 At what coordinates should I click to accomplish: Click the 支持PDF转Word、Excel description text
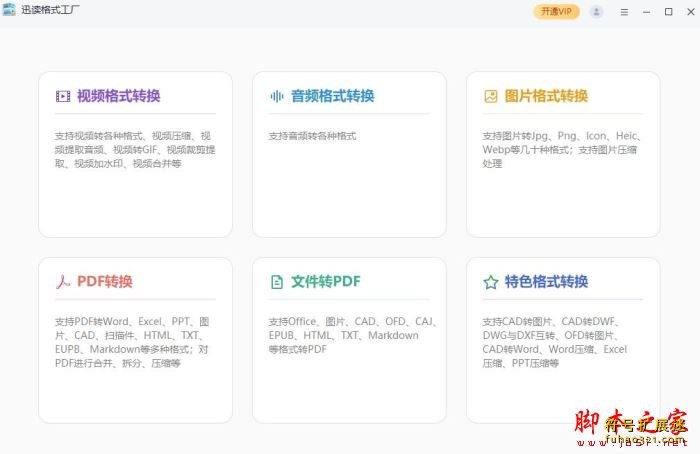point(132,342)
